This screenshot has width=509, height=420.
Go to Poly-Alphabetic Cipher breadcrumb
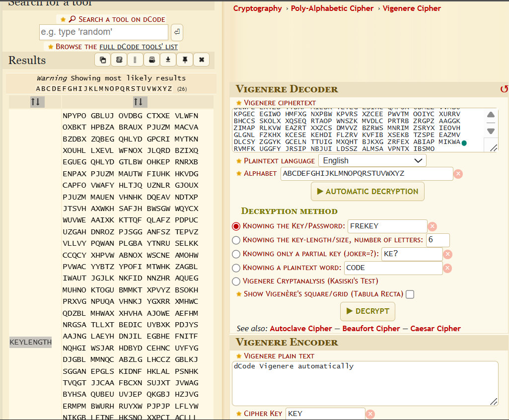(332, 8)
